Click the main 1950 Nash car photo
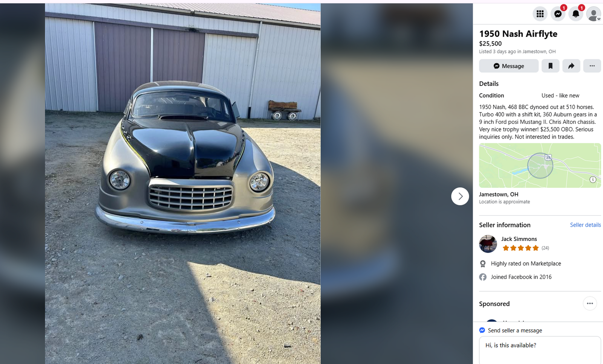Viewport: 603px width, 364px height. [x=183, y=184]
